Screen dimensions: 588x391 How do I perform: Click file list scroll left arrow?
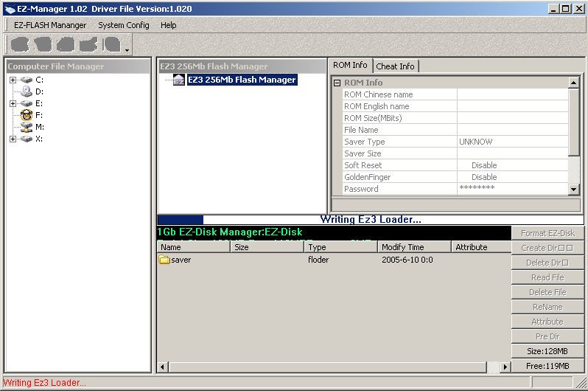click(162, 367)
